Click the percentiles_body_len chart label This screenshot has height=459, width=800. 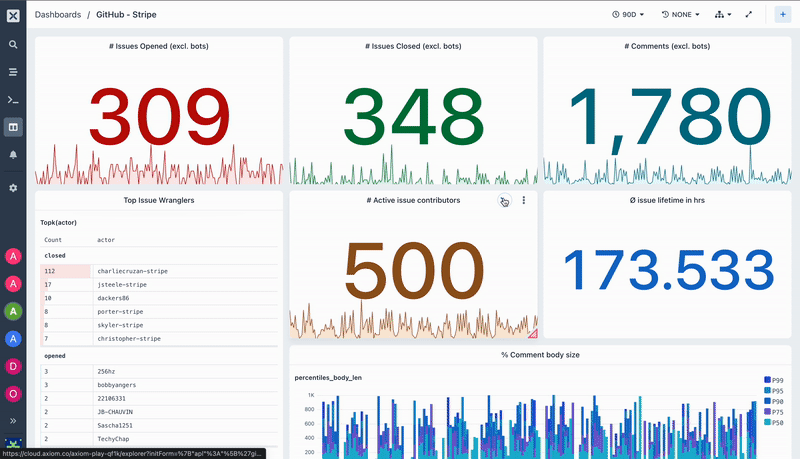tap(328, 378)
